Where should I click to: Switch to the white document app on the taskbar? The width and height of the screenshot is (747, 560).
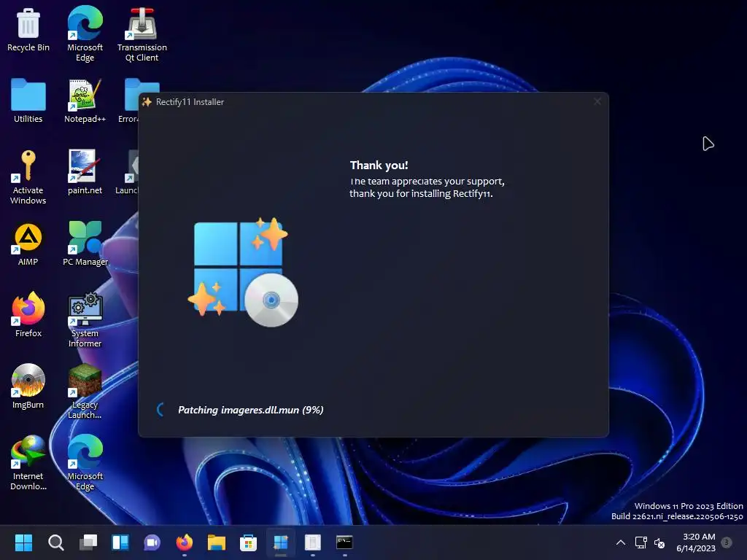pyautogui.click(x=312, y=542)
